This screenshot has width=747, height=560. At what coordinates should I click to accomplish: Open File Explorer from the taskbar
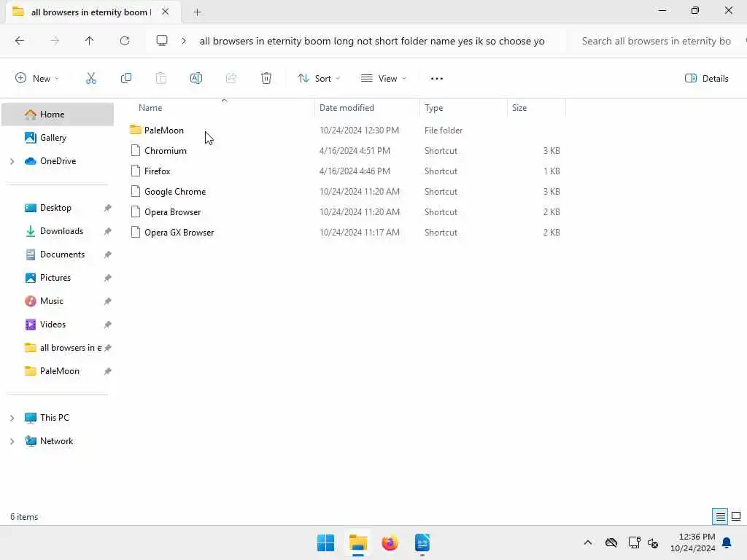[358, 542]
